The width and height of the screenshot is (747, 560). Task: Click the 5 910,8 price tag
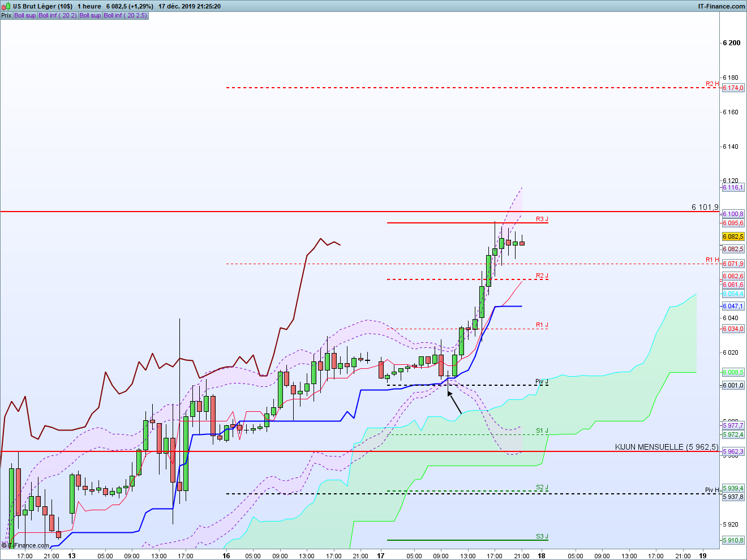coord(733,540)
